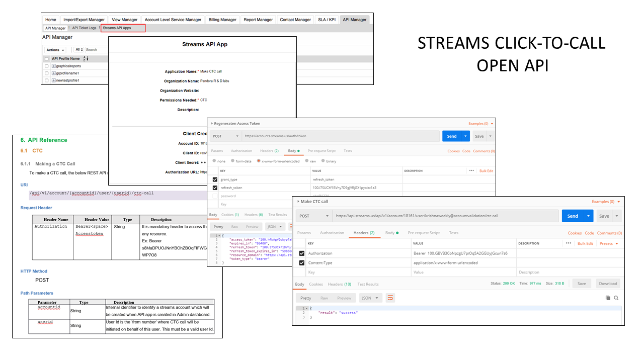
Task: Check the select-all checkbox beside API Profile Name
Action: 47,59
